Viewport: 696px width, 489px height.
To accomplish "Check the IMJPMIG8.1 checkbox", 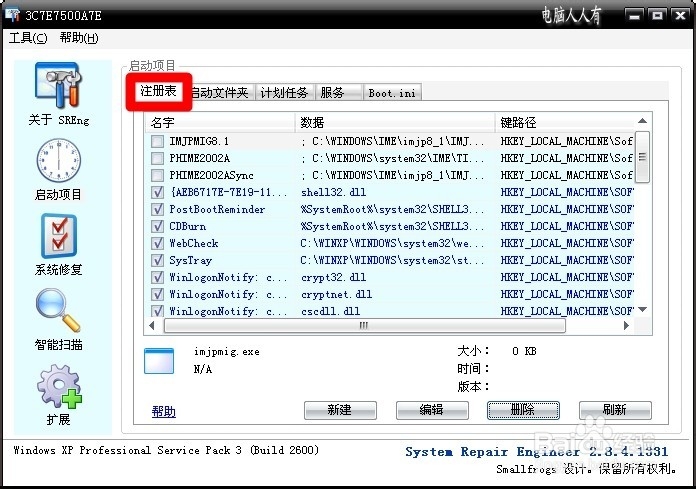I will [x=157, y=142].
